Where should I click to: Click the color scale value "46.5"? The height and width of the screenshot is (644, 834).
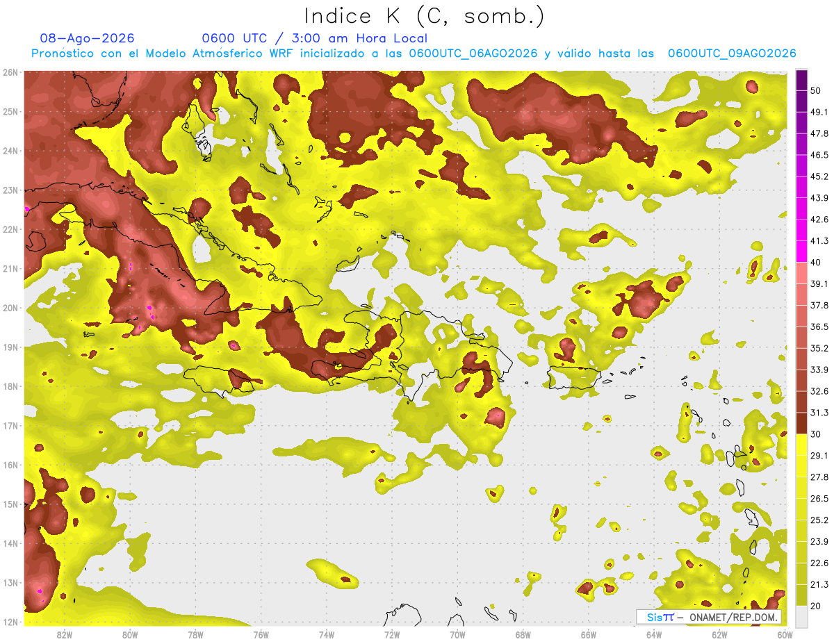(819, 155)
